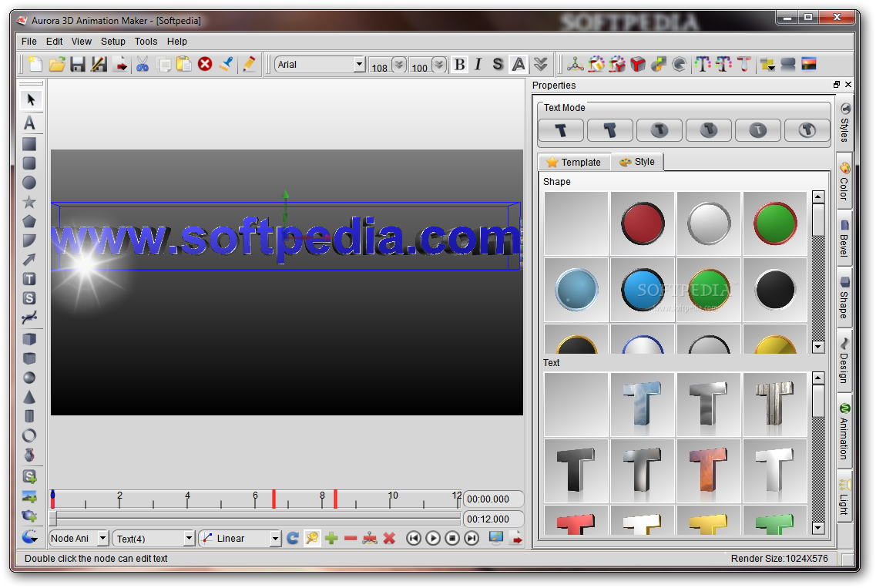Switch to the Template tab

coord(574,162)
